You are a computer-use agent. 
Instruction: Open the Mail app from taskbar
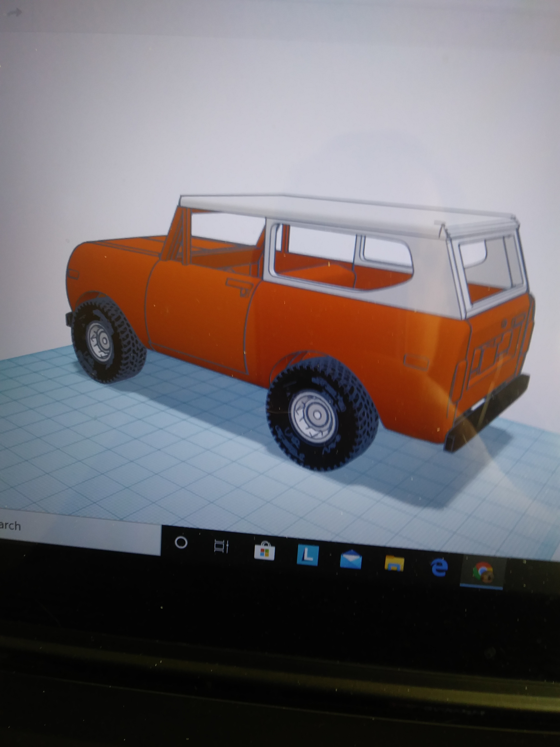[351, 560]
